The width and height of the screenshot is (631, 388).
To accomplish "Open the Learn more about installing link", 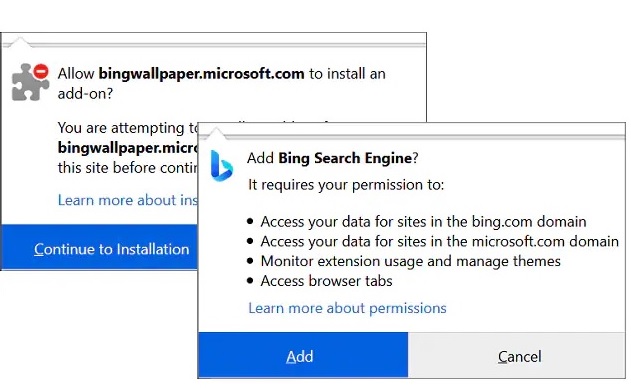I will point(128,200).
